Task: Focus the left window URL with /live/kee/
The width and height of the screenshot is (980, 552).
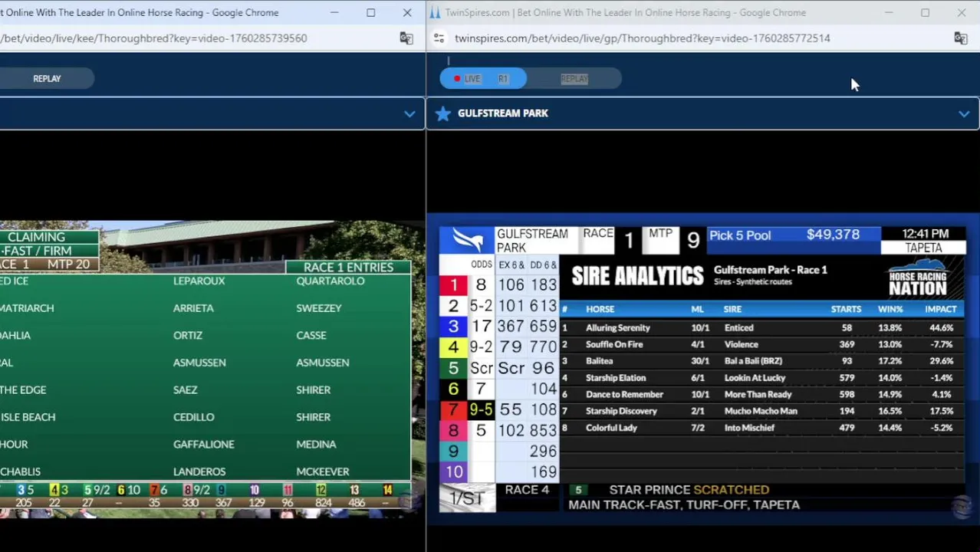Action: coord(153,38)
